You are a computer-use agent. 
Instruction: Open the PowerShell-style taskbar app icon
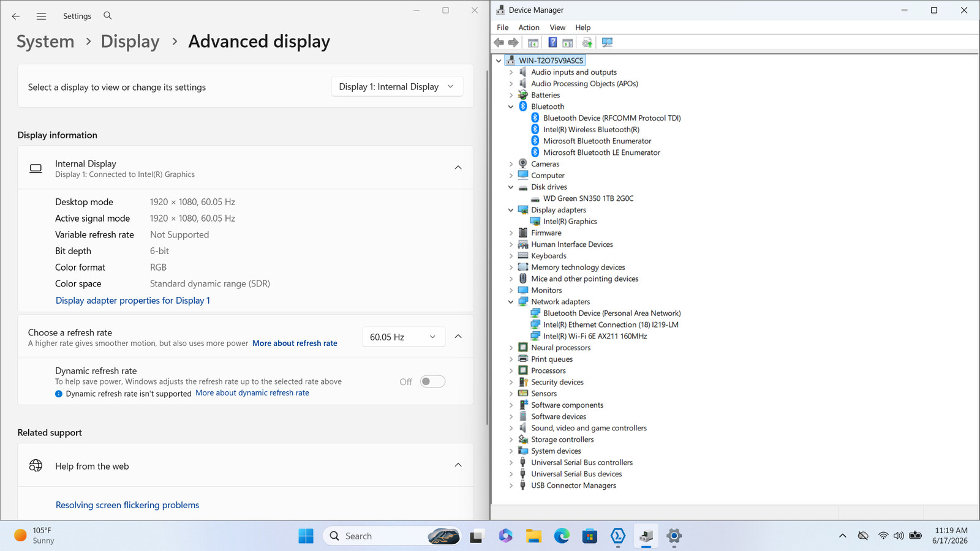click(x=618, y=536)
